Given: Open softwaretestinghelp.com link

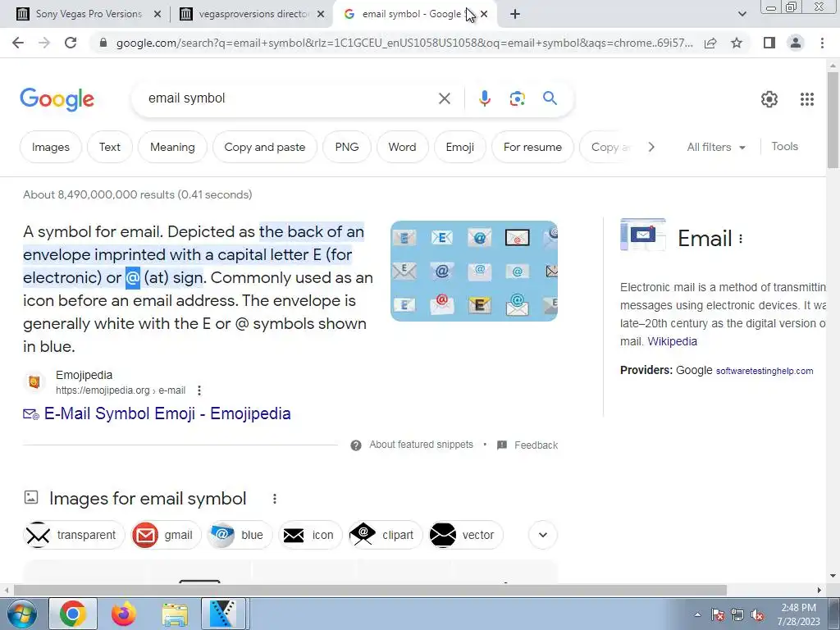Looking at the screenshot, I should [765, 372].
